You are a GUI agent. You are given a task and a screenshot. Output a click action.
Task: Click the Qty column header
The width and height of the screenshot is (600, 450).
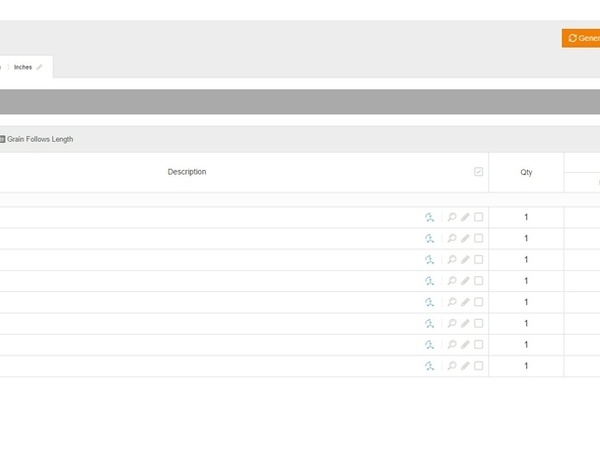click(x=526, y=172)
